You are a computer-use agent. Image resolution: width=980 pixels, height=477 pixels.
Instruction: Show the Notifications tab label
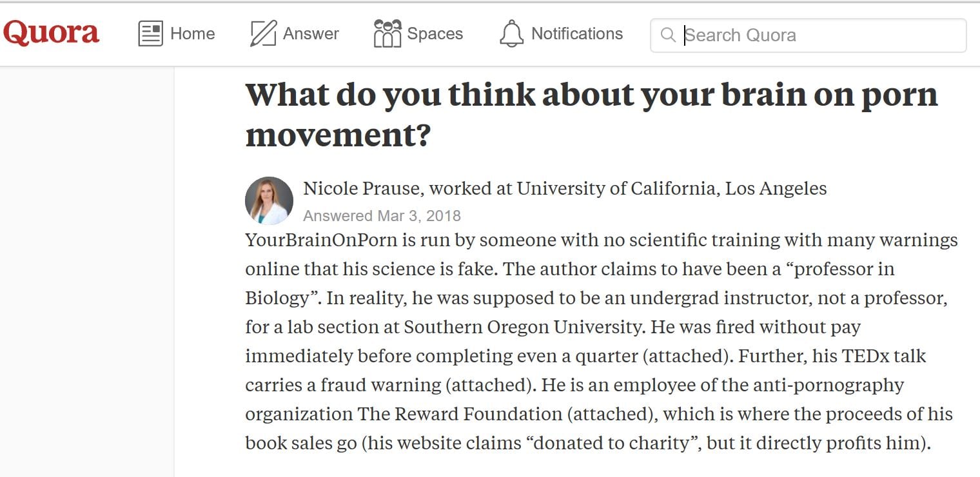[x=576, y=34]
